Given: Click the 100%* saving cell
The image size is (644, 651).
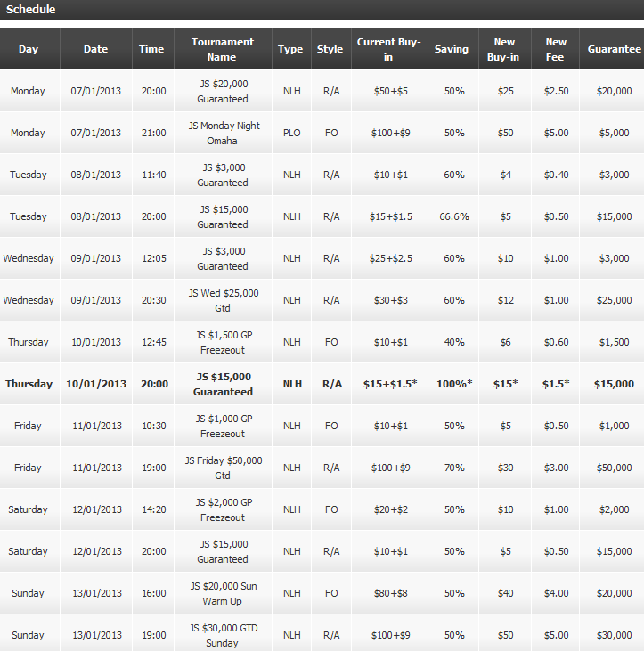Looking at the screenshot, I should (454, 384).
